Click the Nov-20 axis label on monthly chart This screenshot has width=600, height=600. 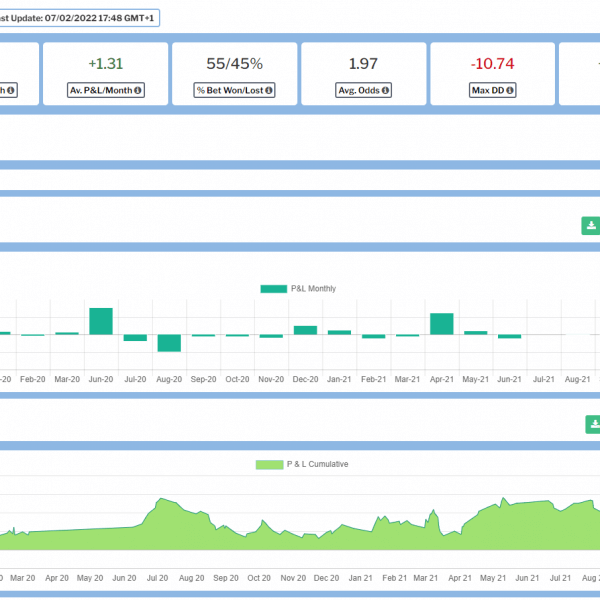click(x=271, y=379)
